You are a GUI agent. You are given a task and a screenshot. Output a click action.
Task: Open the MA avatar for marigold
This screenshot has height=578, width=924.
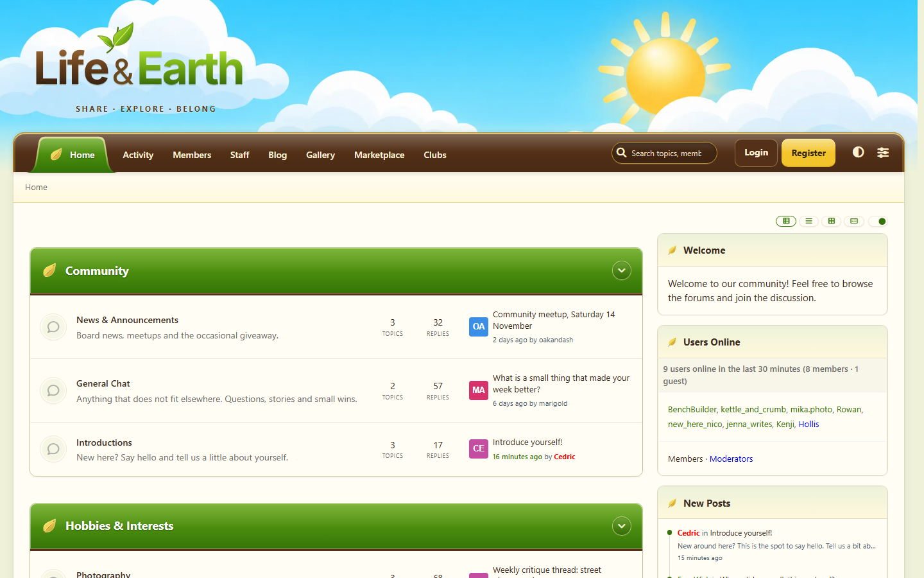click(x=479, y=390)
